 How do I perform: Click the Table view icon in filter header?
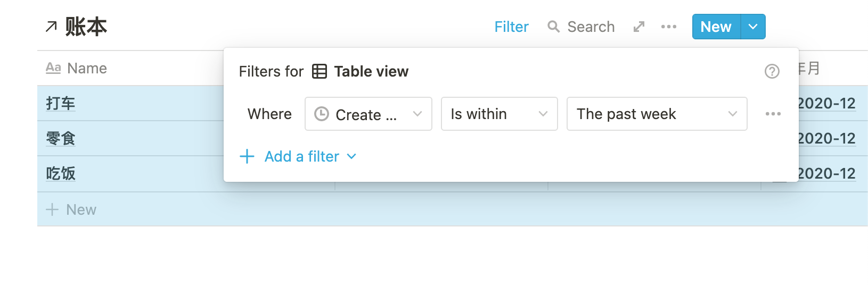pyautogui.click(x=320, y=71)
